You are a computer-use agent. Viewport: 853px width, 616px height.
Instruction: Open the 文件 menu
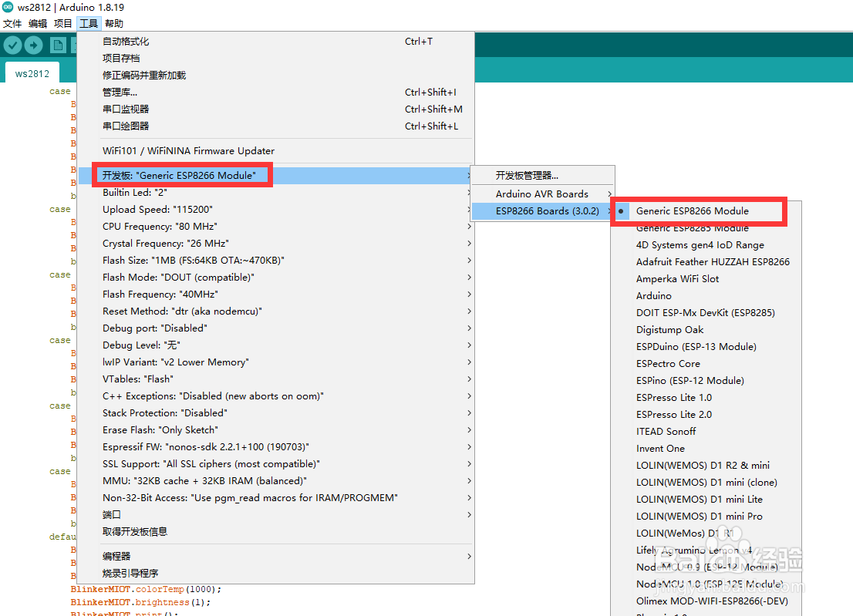tap(12, 23)
